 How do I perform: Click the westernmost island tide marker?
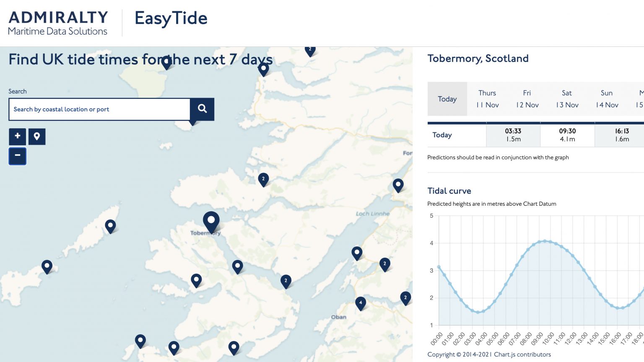(47, 266)
